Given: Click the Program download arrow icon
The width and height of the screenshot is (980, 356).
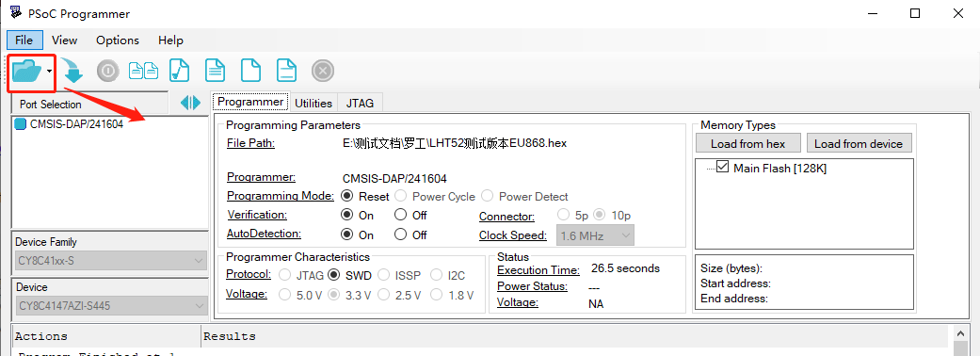Looking at the screenshot, I should (72, 72).
